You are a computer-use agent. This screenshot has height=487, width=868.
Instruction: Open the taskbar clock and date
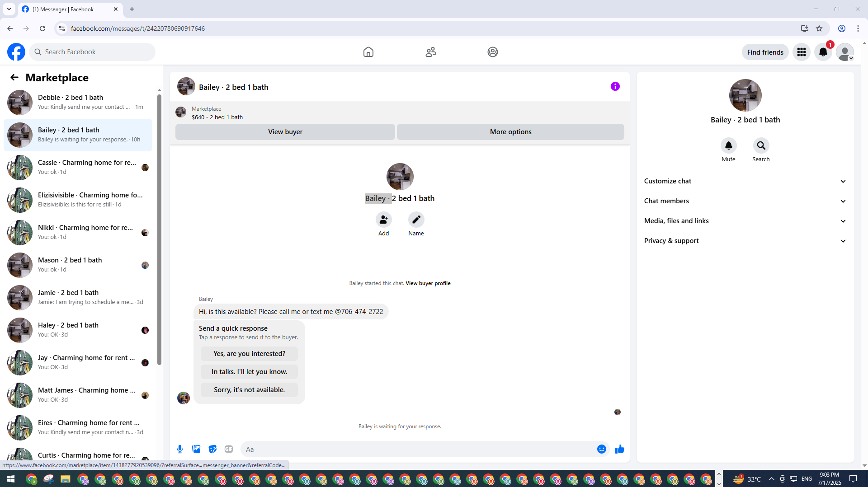coord(830,479)
